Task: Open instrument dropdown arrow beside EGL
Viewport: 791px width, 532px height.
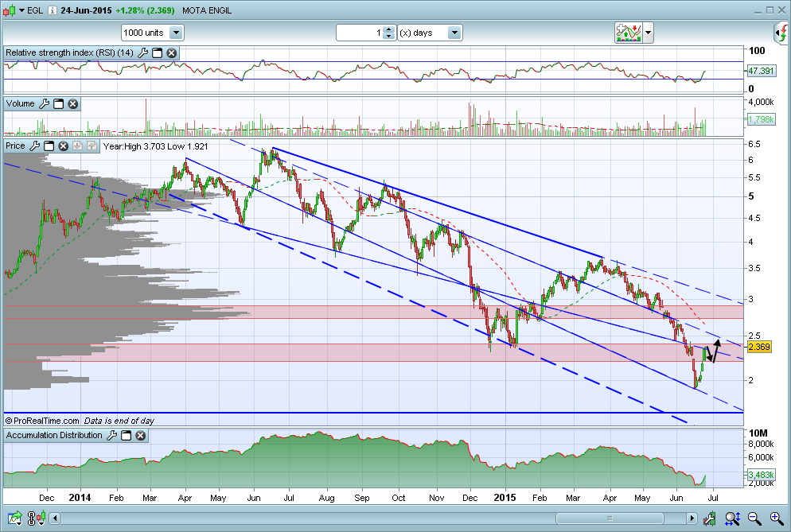Action: 21,10
